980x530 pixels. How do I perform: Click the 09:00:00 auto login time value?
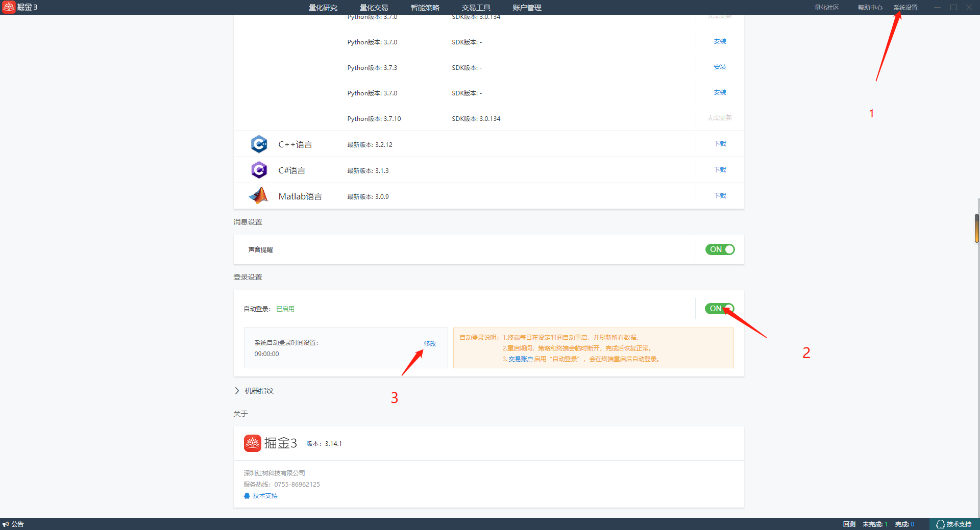266,354
